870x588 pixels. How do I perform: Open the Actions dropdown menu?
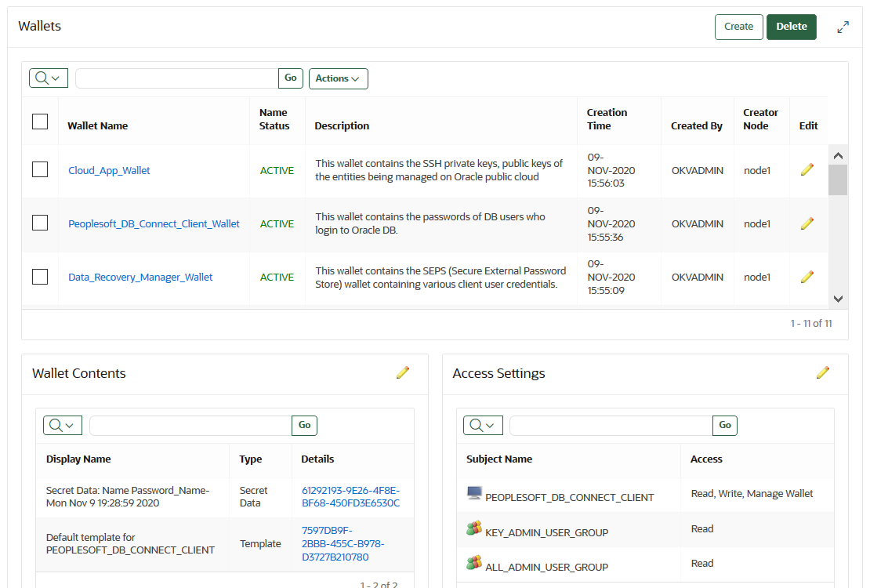[338, 78]
